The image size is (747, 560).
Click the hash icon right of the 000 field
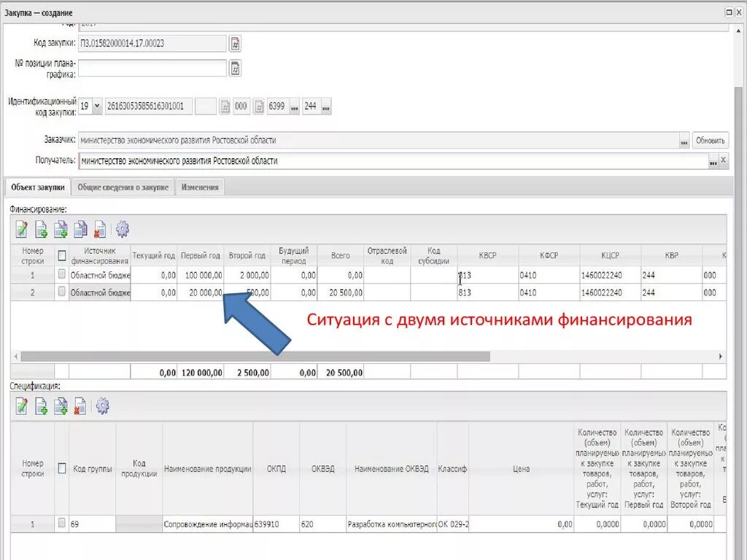258,106
